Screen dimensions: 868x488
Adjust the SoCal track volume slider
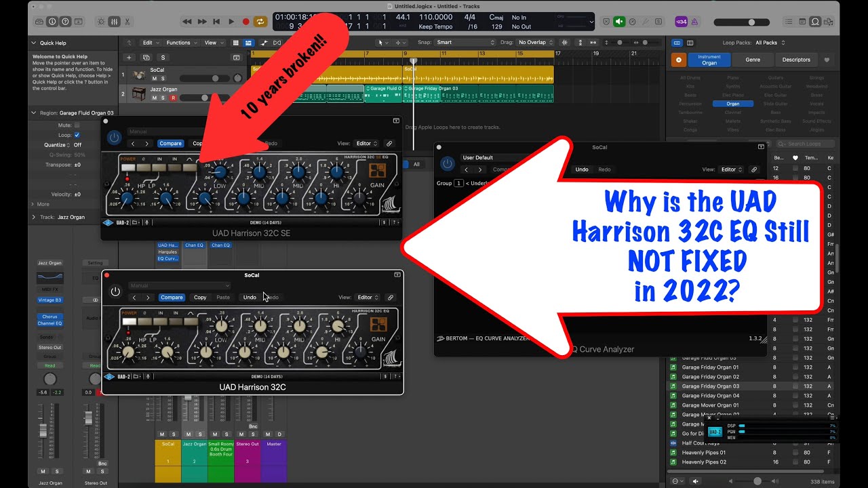click(203, 79)
